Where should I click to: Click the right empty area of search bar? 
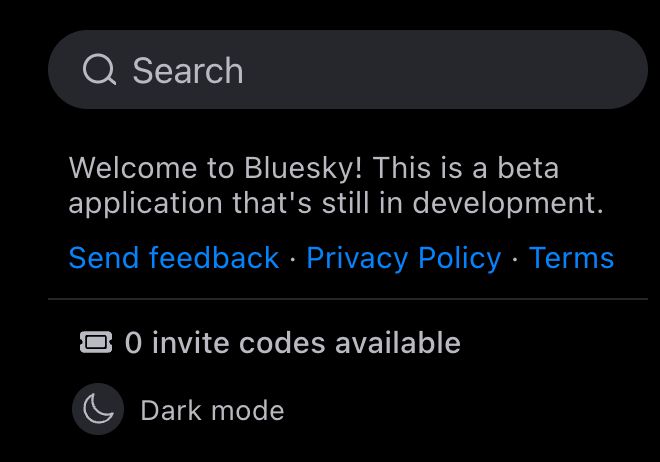520,70
